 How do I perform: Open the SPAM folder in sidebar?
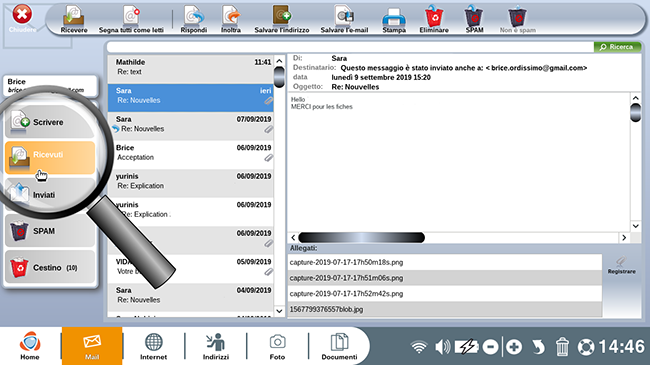click(x=50, y=231)
